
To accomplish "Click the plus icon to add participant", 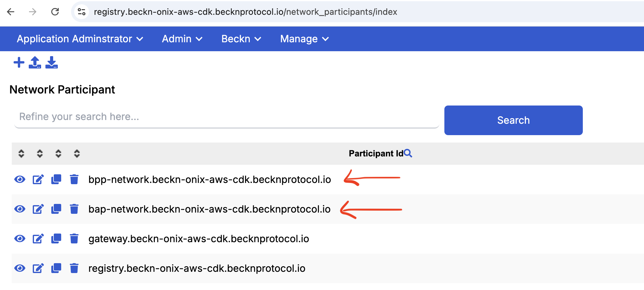I will click(x=19, y=62).
